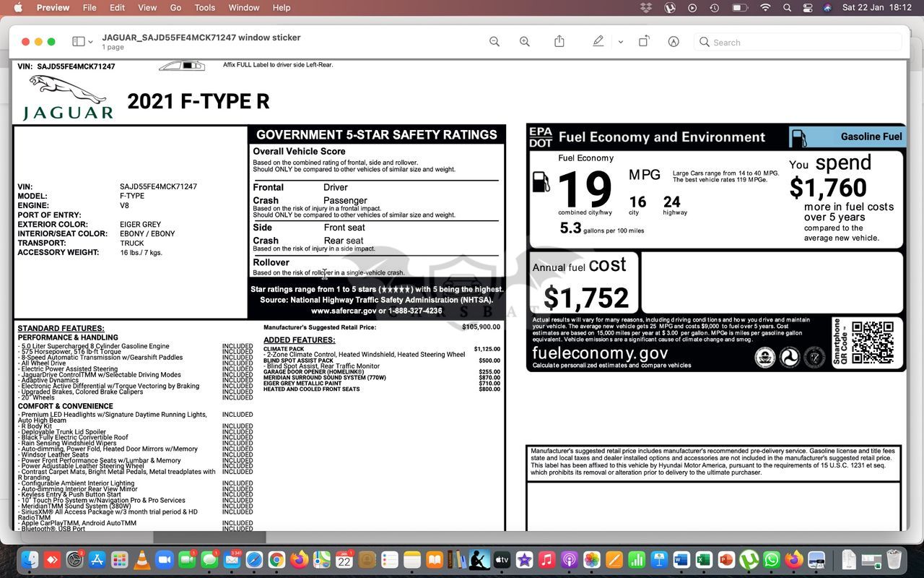Focus the Search field in Preview

coord(798,42)
